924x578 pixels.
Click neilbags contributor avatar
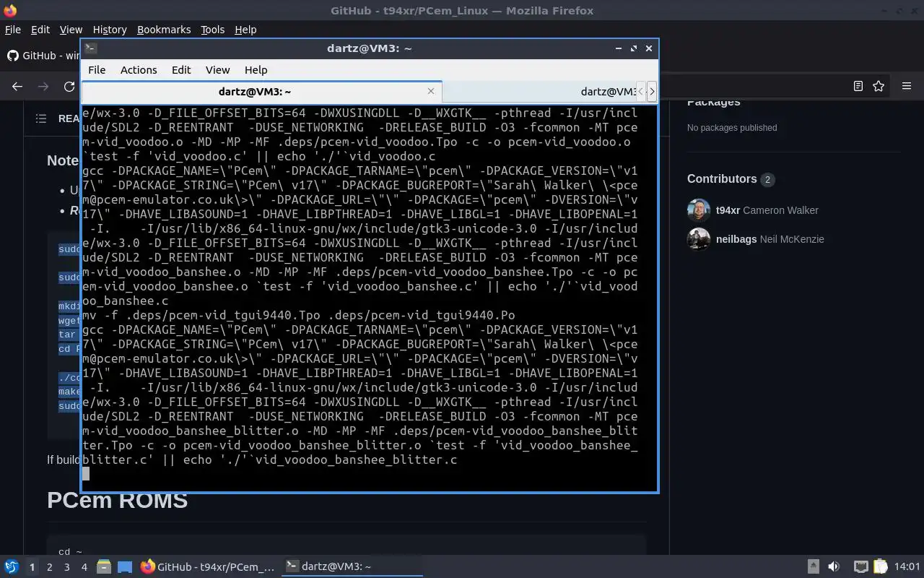click(x=699, y=239)
